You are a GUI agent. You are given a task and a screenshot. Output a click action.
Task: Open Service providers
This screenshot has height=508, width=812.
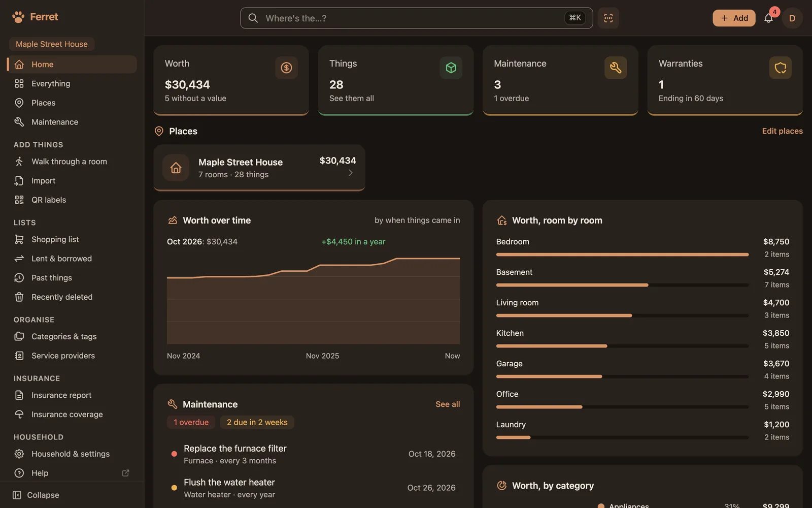[72, 356]
